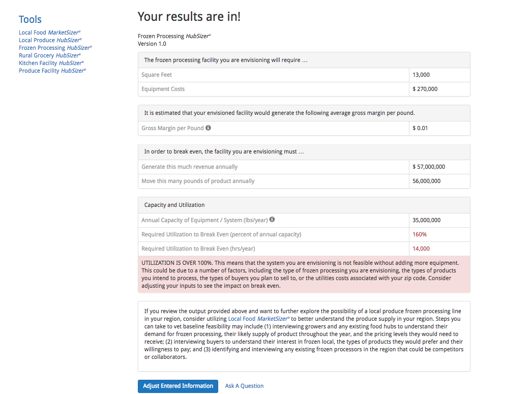Click the red 14,000 hrs/year value

421,249
